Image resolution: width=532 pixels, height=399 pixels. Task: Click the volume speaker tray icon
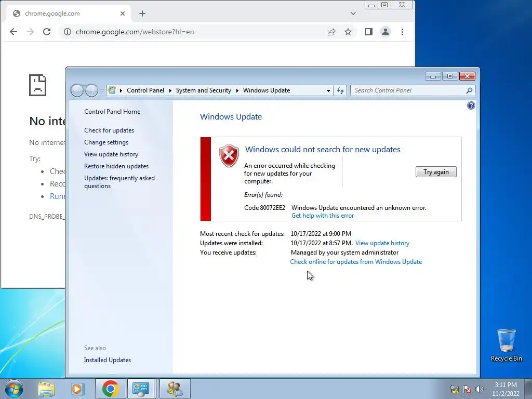pyautogui.click(x=480, y=389)
